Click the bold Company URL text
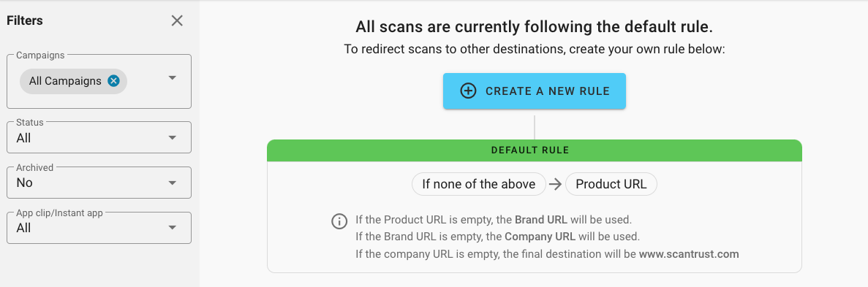868x287 pixels. pyautogui.click(x=540, y=237)
